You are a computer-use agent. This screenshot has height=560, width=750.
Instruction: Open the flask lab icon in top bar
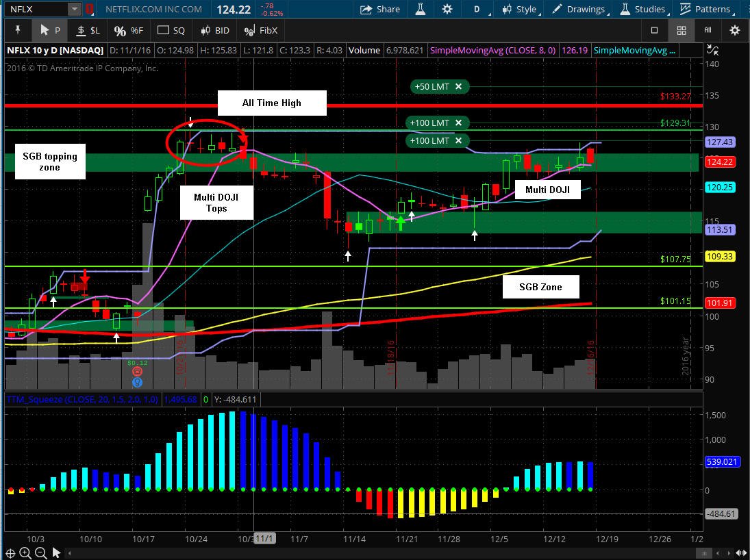click(x=421, y=9)
